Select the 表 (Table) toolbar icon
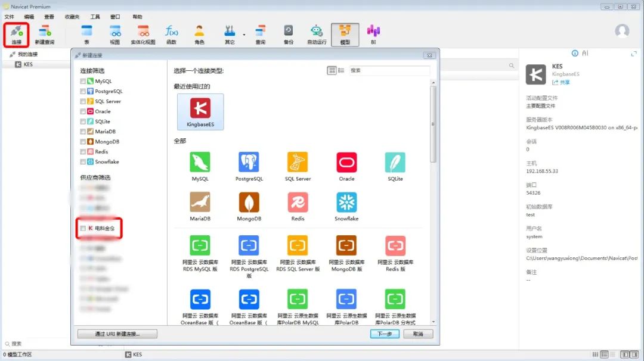 pyautogui.click(x=86, y=35)
